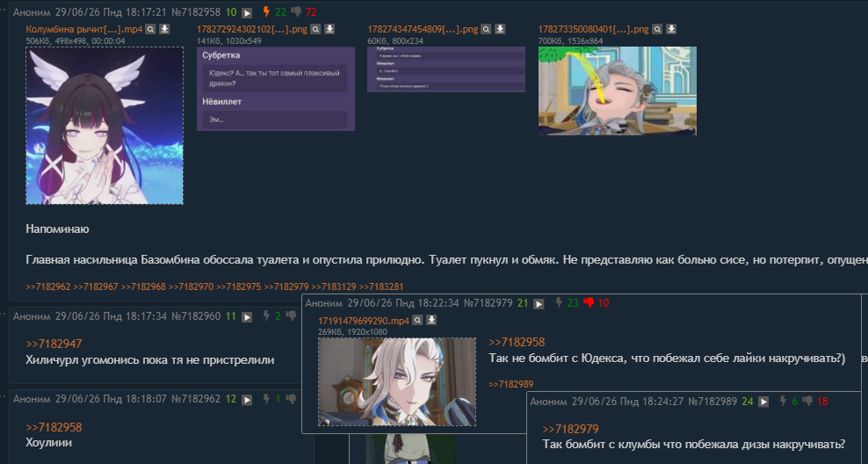Click text 'Так бомбит с клумбы что побежала дизы накручивать?'
Viewport: 868px width, 464px height.
694,445
